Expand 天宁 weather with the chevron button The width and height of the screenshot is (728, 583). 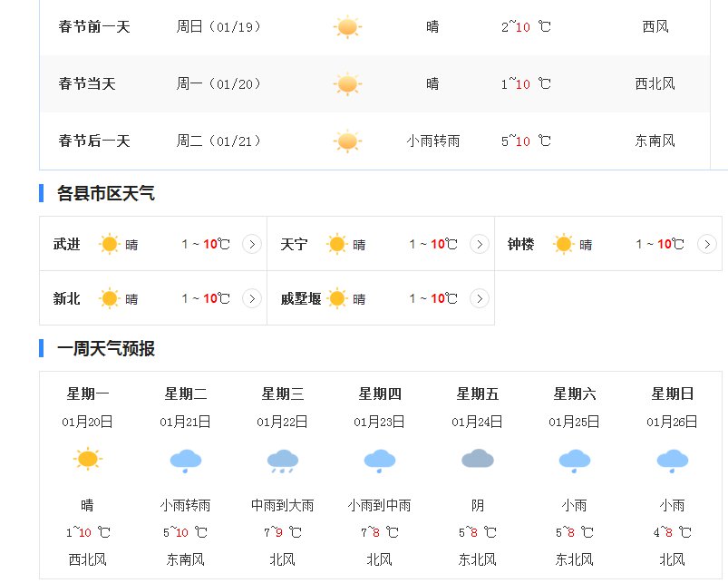480,244
